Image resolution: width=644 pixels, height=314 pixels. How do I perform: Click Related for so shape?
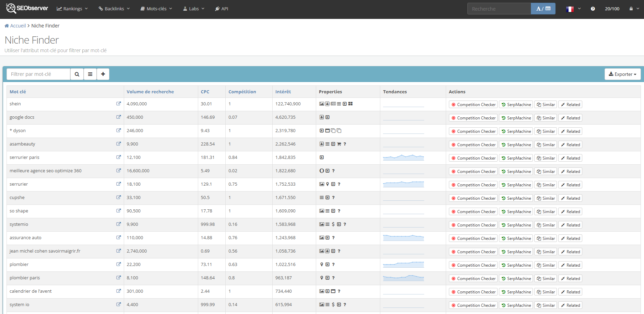[x=570, y=212]
